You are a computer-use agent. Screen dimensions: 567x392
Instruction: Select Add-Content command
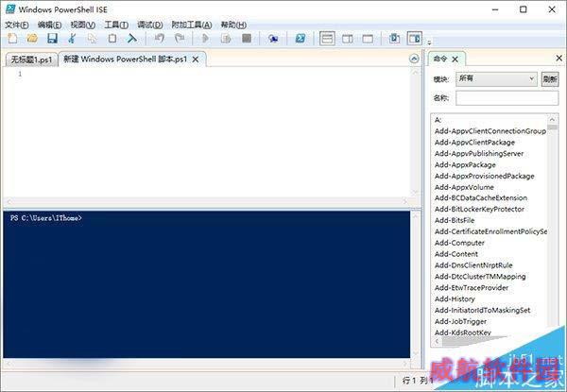tap(456, 254)
